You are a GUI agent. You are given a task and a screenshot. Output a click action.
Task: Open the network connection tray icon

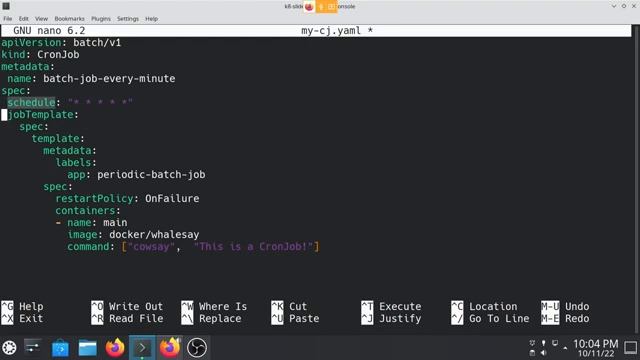(555, 343)
